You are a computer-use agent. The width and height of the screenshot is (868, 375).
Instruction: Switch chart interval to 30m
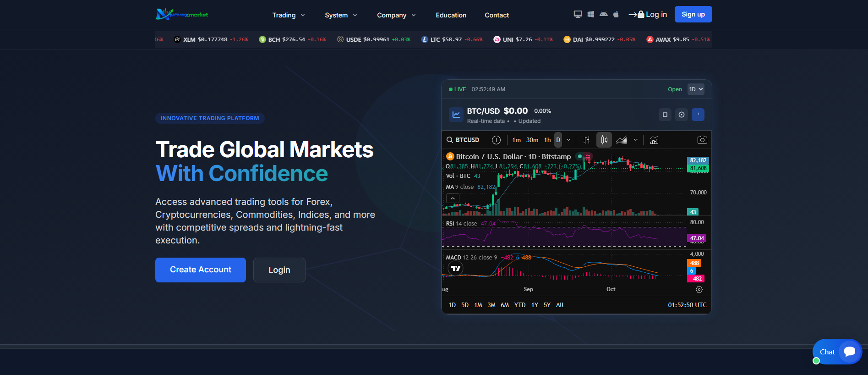[x=532, y=140]
